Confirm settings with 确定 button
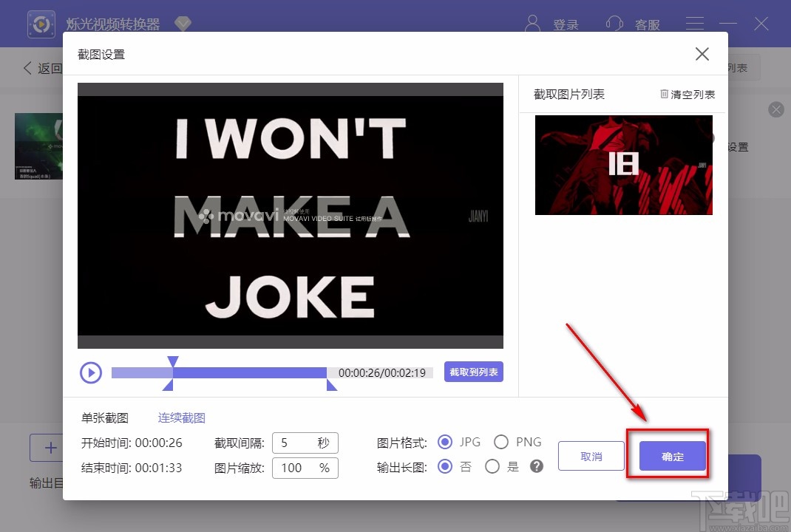The width and height of the screenshot is (791, 532). click(671, 456)
